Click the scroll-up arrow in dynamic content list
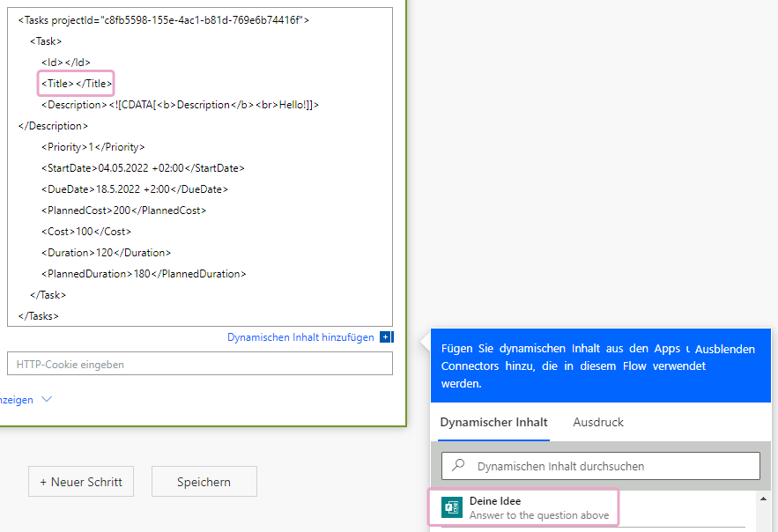778x532 pixels. point(763,499)
